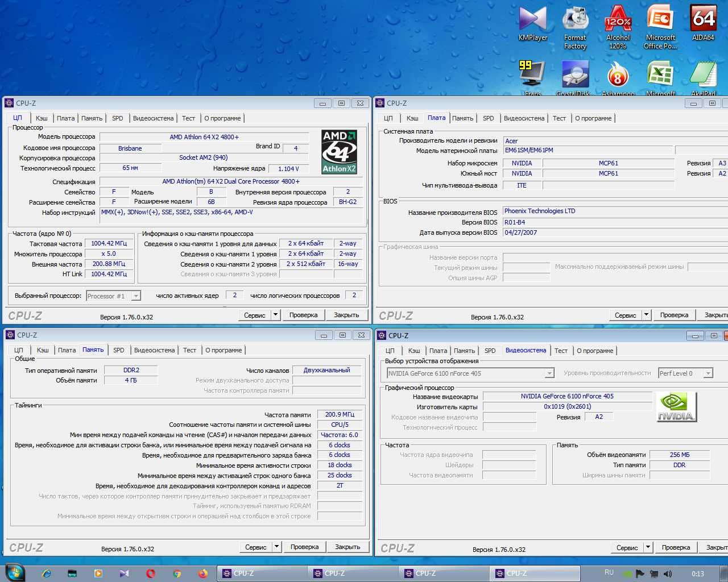Screen dimensions: 728x582
Task: Click Проверка in the Память window
Action: (x=304, y=547)
